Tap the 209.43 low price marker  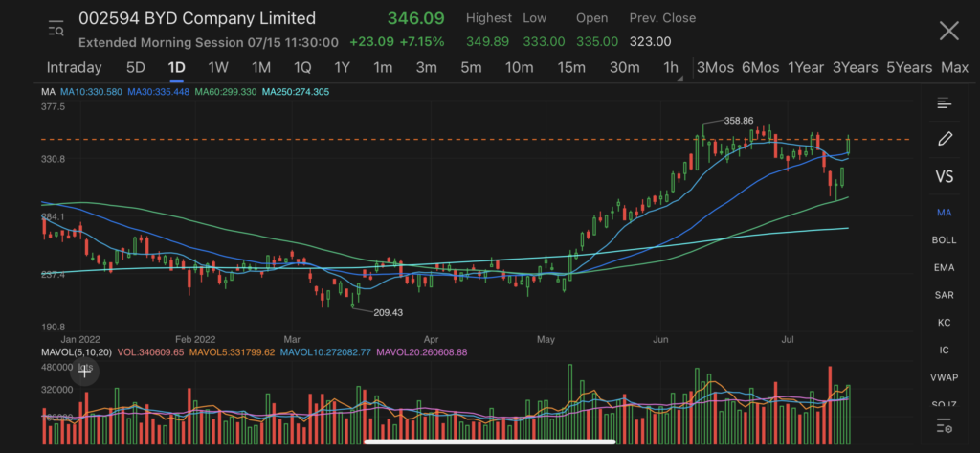click(389, 312)
